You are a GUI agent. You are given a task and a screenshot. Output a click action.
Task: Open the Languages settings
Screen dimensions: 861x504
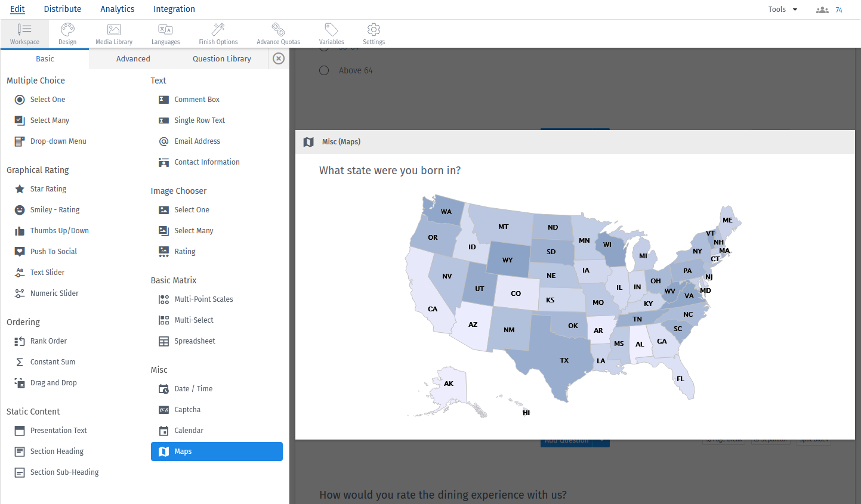[165, 33]
